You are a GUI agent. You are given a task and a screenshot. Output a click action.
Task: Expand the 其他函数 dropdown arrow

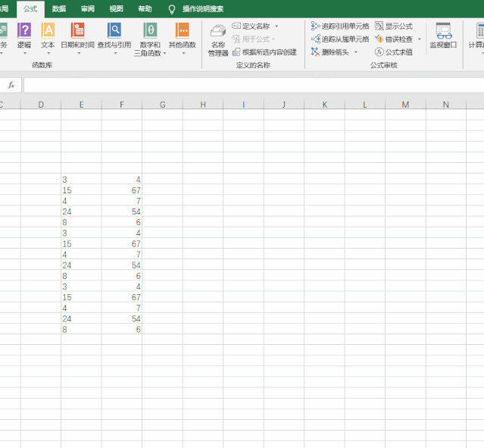click(x=183, y=54)
